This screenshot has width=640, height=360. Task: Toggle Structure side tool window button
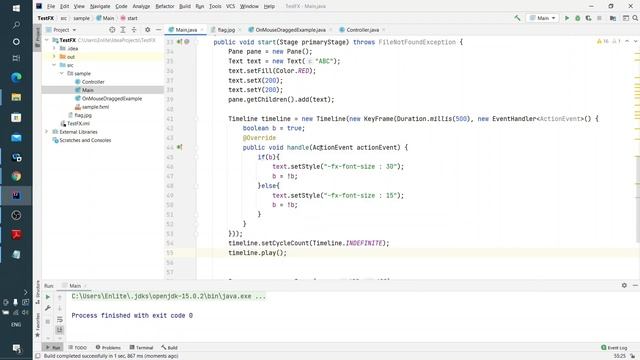(38, 292)
